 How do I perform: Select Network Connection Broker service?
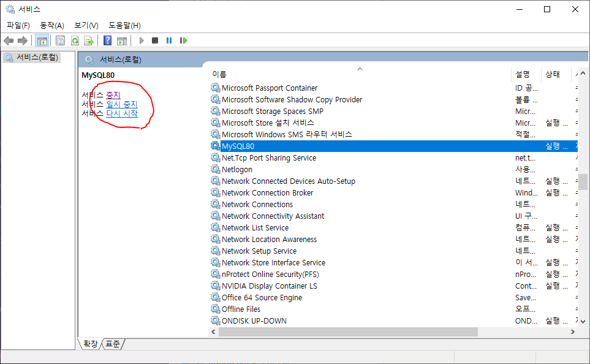268,193
